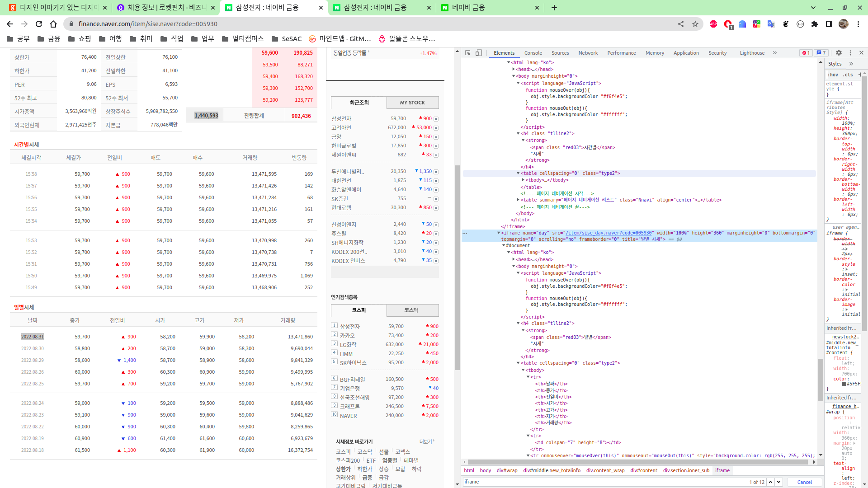Click the #5F5F5F color swatch in Styles

click(844, 384)
